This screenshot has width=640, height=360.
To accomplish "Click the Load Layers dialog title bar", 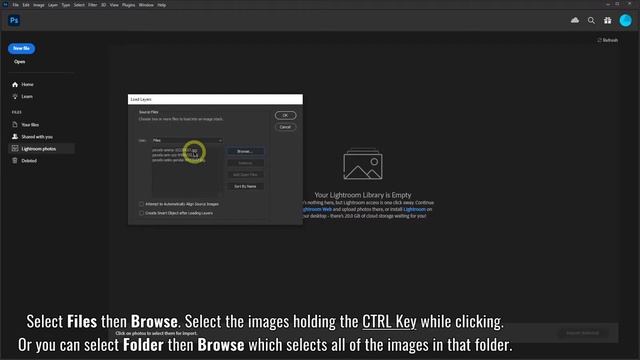I will click(215, 99).
